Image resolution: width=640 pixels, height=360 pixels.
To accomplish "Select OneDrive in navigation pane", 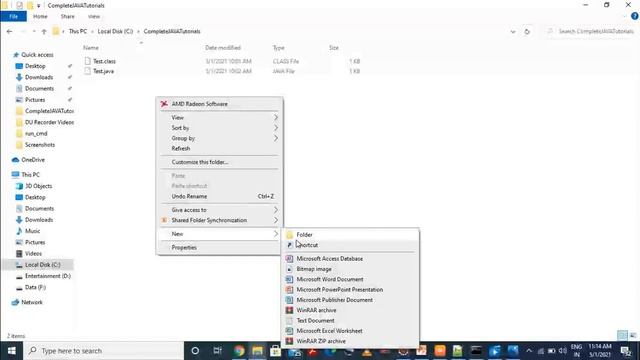I will 33,160.
